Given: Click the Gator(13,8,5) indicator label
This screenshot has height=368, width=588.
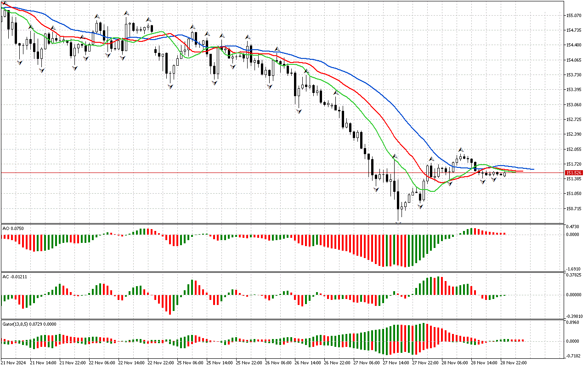Looking at the screenshot, I should click(x=29, y=324).
